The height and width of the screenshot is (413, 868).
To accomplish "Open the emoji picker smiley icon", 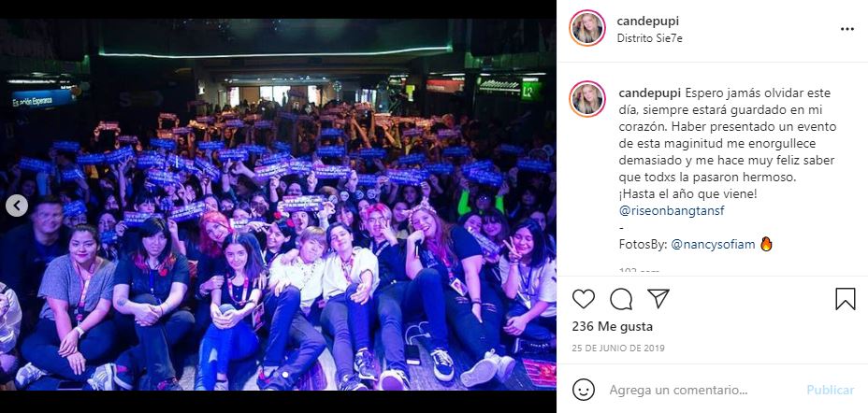I will 584,390.
